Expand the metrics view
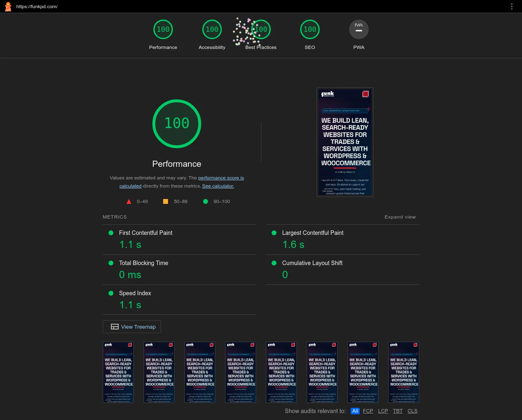Image resolution: width=522 pixels, height=420 pixels. pyautogui.click(x=400, y=217)
